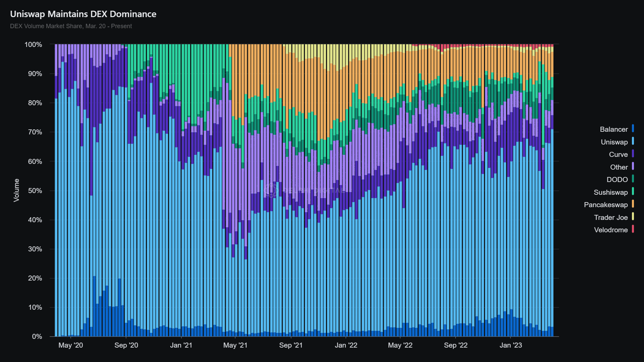Click the "30%" y-axis tick label
Screen dimensions: 644x362
coord(35,249)
